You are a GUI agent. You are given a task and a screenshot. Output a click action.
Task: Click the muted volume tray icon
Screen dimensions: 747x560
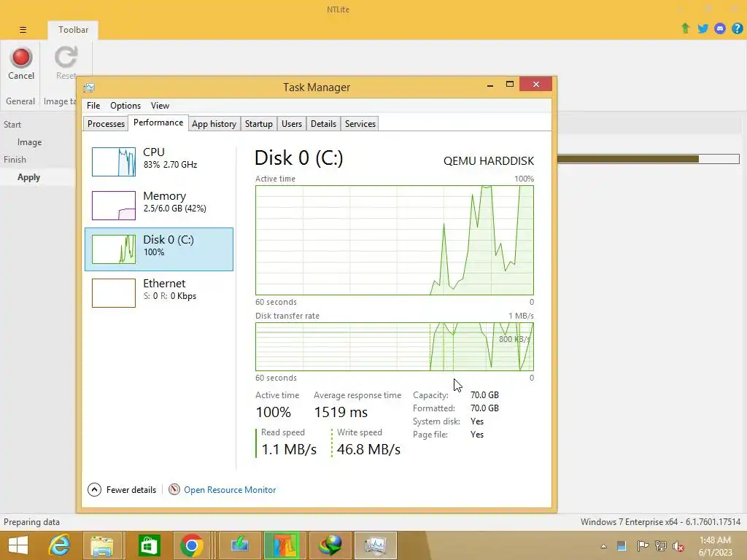click(678, 546)
